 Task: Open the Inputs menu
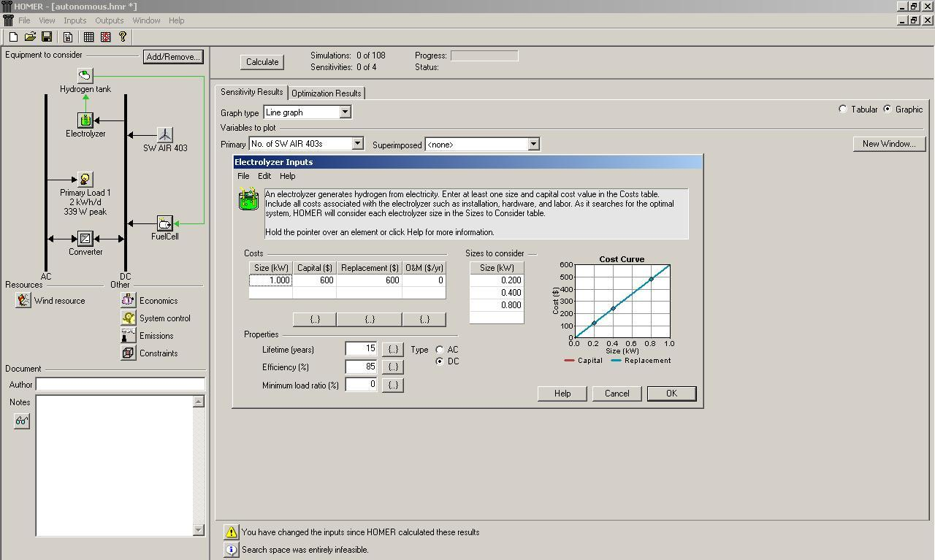tap(75, 20)
